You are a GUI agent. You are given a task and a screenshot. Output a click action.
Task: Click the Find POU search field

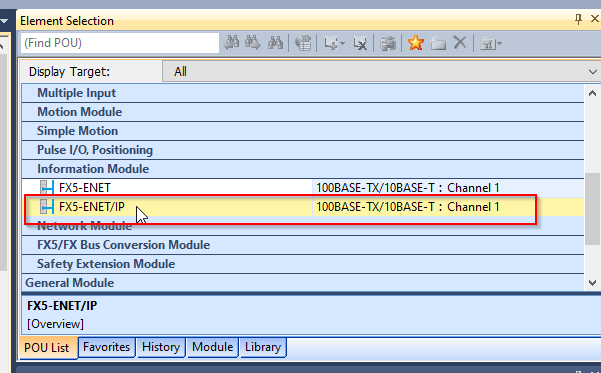120,43
